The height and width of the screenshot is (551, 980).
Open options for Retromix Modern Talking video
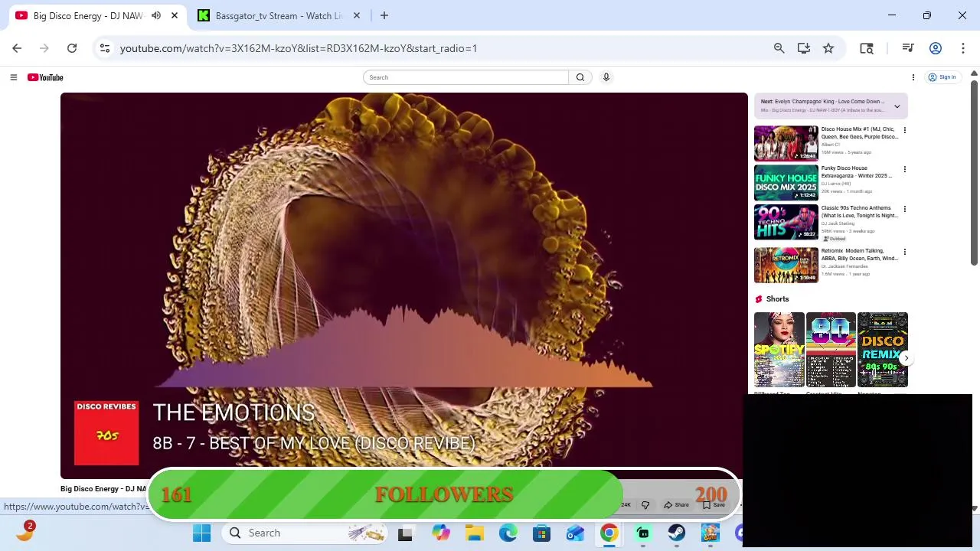[904, 252]
